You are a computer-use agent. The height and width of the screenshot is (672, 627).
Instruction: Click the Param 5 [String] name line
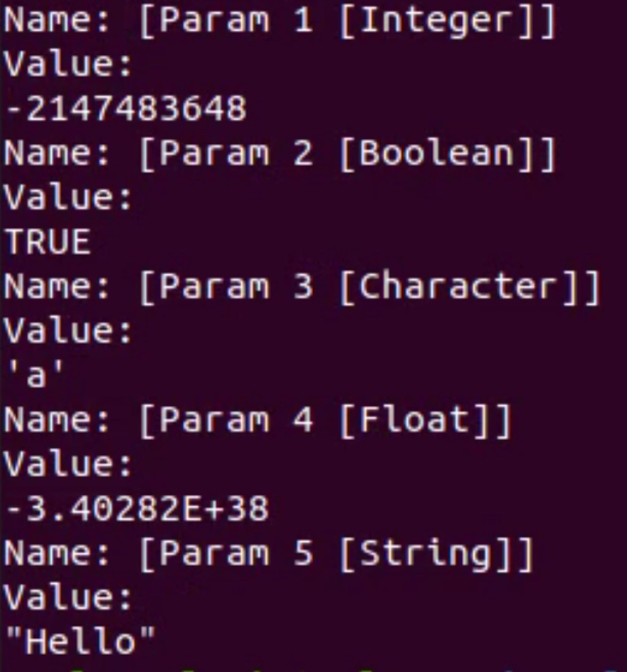coord(269,554)
